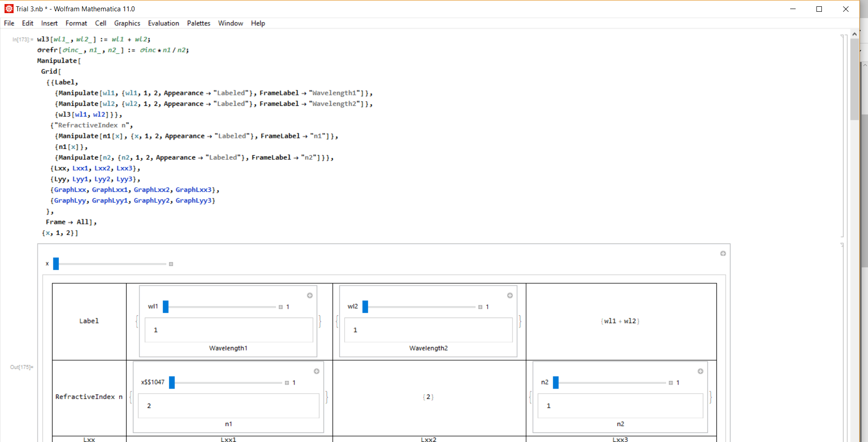The height and width of the screenshot is (442, 868).
Task: Click GraphLxx symbol in the code
Action: pyautogui.click(x=70, y=190)
